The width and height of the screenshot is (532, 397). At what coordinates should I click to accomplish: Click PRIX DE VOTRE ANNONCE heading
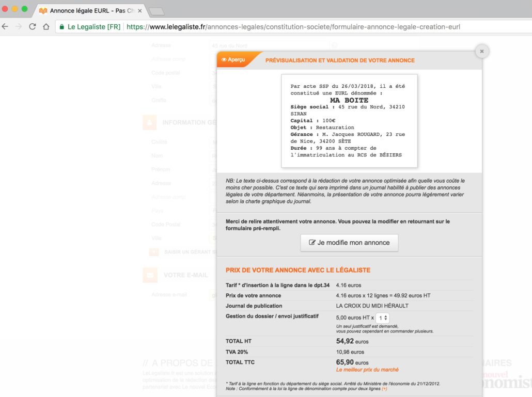pos(298,270)
